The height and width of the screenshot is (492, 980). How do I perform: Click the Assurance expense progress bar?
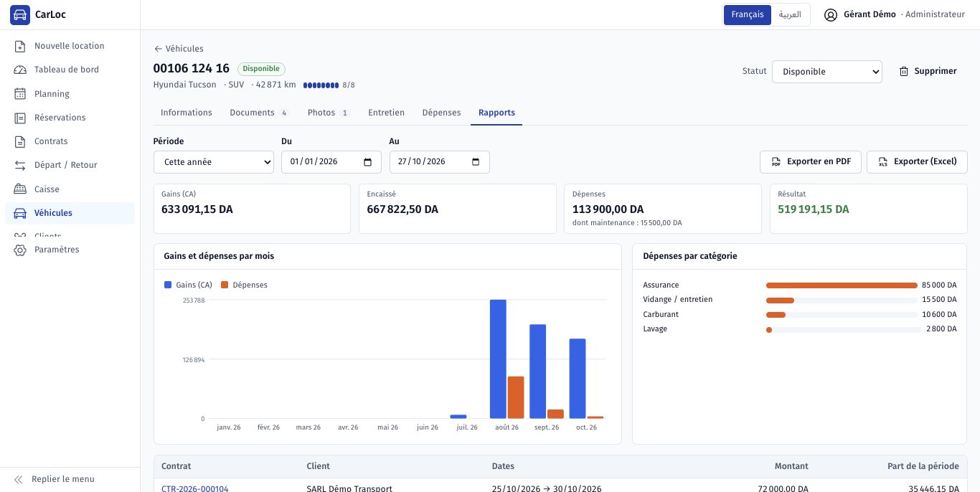click(x=842, y=285)
